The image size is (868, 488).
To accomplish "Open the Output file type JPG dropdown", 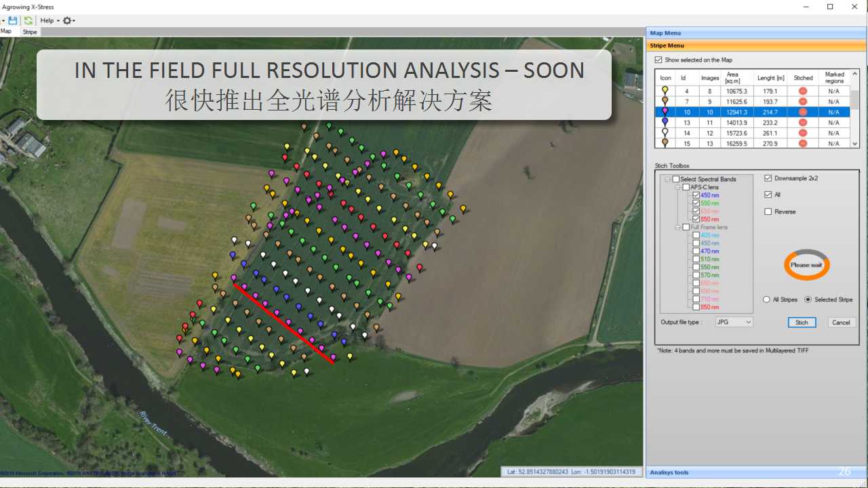I will 734,322.
